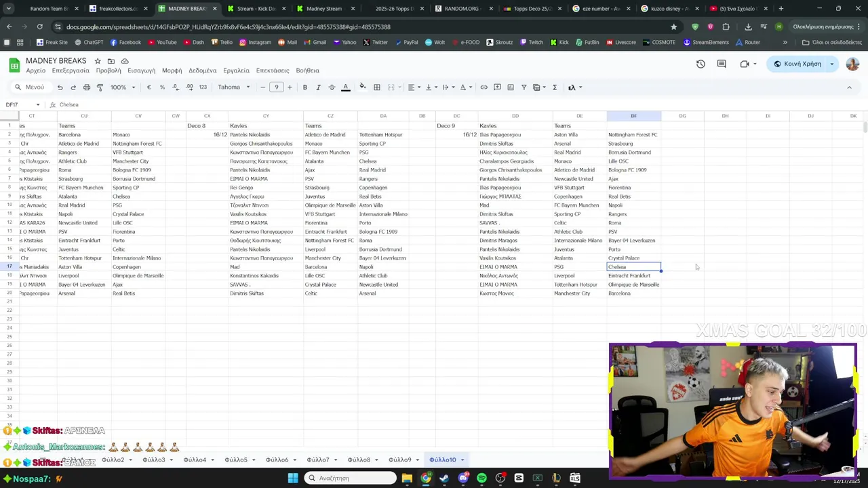Click the Μενού search box
Screen dimensions: 868x488
pos(28,87)
